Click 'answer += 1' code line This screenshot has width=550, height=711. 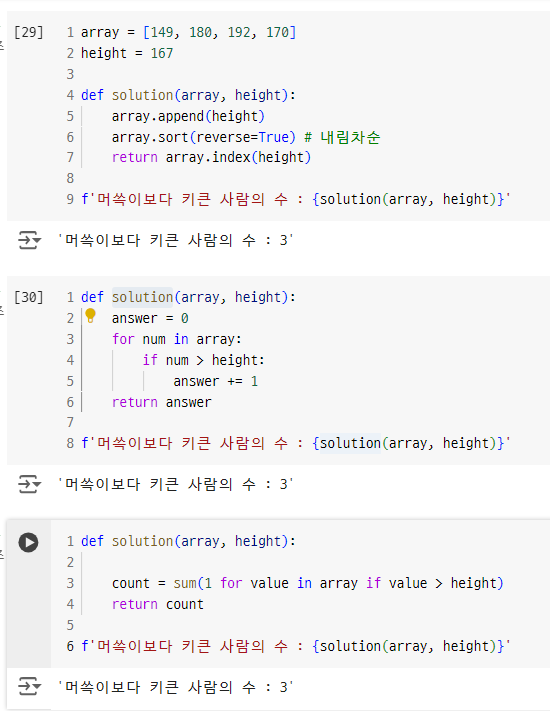[x=215, y=381]
